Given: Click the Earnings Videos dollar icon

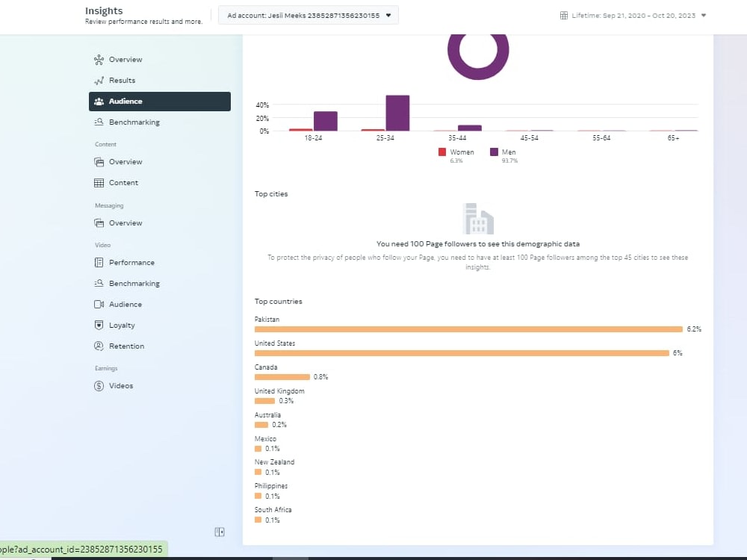Looking at the screenshot, I should click(x=99, y=386).
